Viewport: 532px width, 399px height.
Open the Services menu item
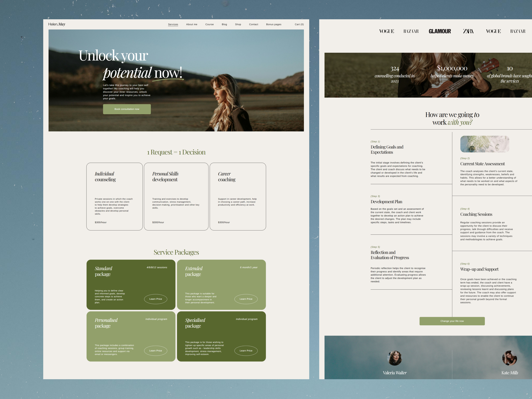coord(173,25)
